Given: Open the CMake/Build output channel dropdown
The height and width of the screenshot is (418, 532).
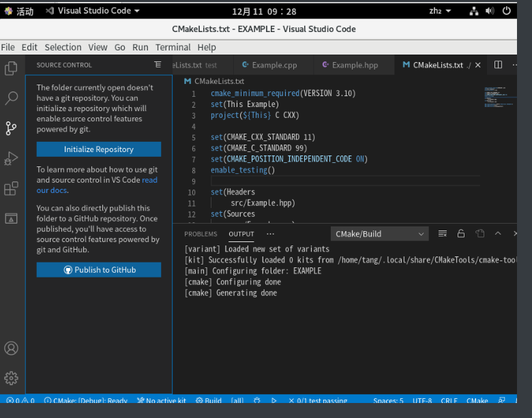Looking at the screenshot, I should tap(380, 234).
